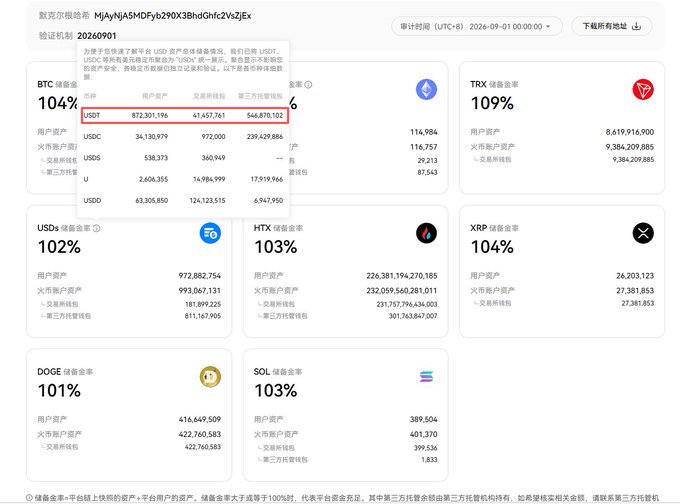Click the info icon before the footnote text
Image resolution: width=680 pixels, height=504 pixels.
pyautogui.click(x=29, y=498)
